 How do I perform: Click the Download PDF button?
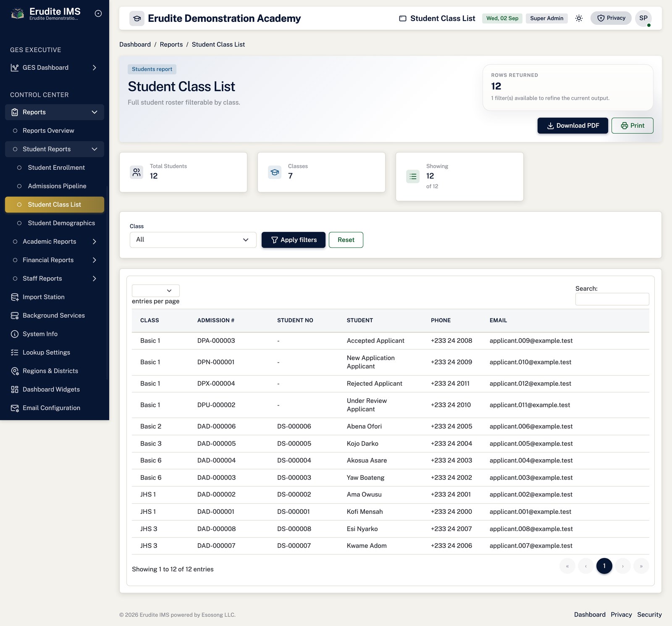point(573,126)
